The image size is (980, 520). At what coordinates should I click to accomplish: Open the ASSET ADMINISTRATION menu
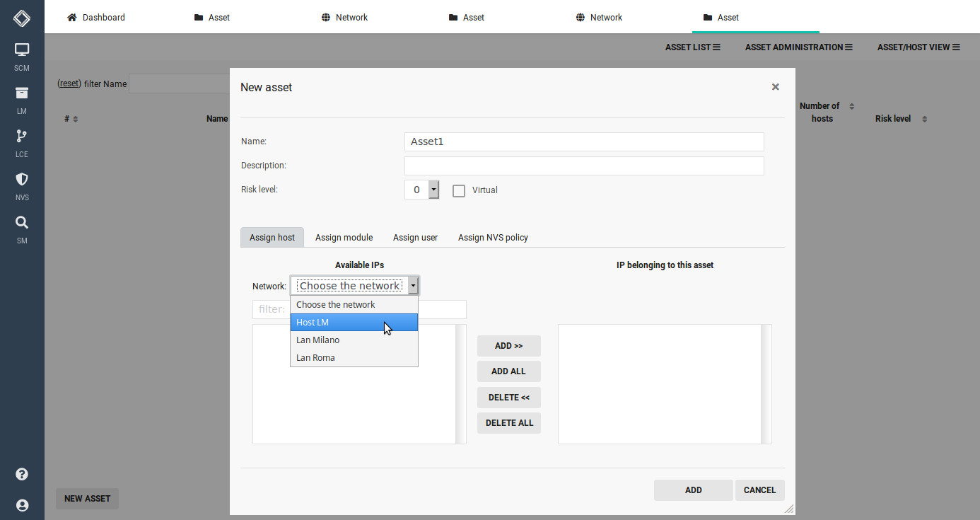pos(798,47)
